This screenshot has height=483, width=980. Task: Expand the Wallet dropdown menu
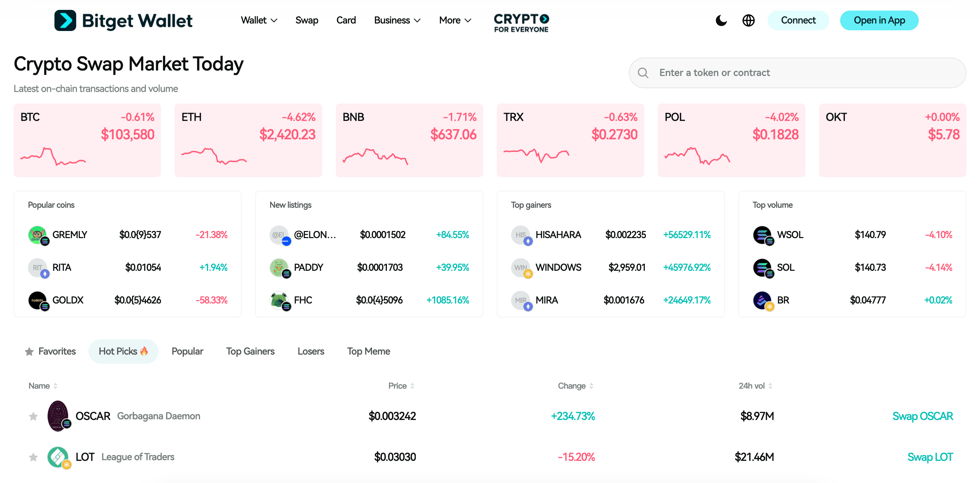point(259,20)
